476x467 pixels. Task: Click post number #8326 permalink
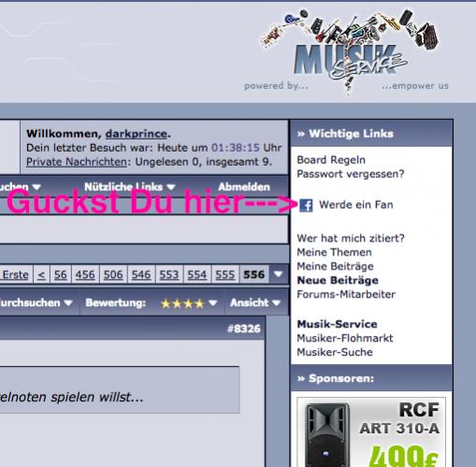pyautogui.click(x=244, y=328)
